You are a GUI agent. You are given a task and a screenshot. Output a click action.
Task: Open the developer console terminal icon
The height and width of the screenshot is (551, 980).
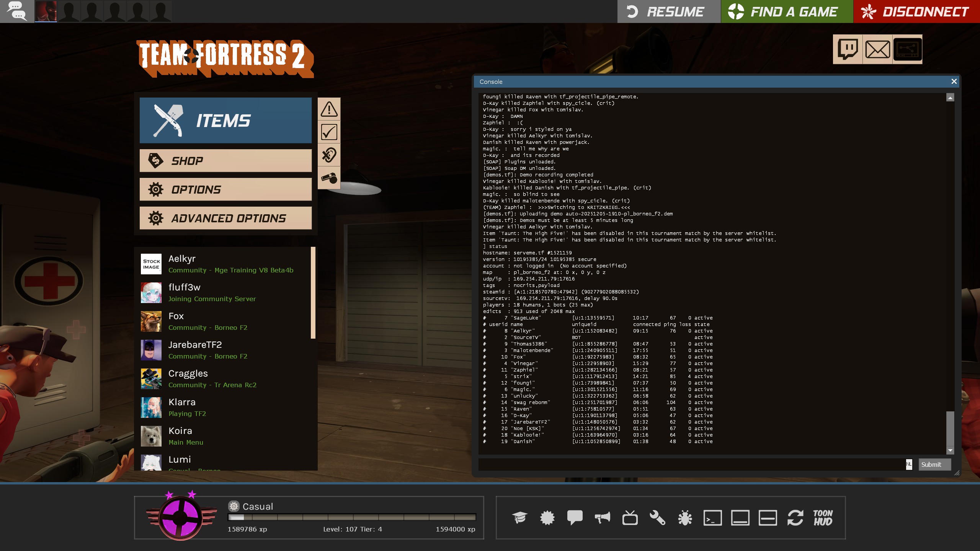712,518
